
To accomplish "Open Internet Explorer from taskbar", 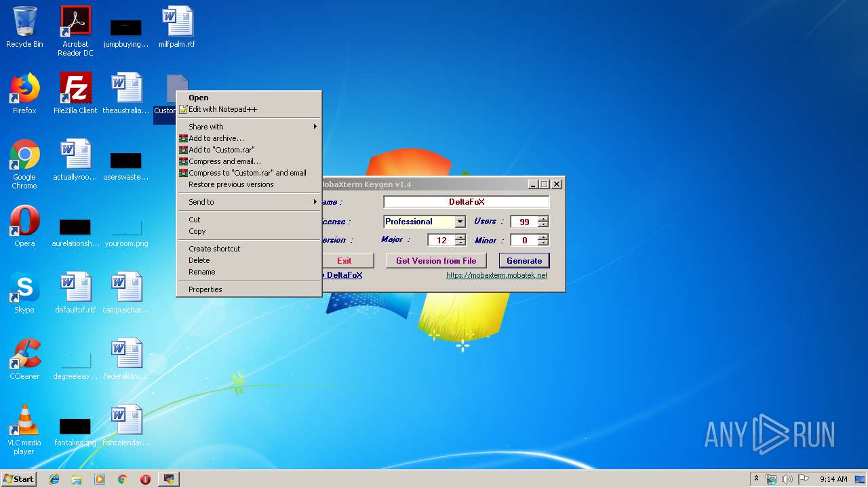I will [x=54, y=479].
